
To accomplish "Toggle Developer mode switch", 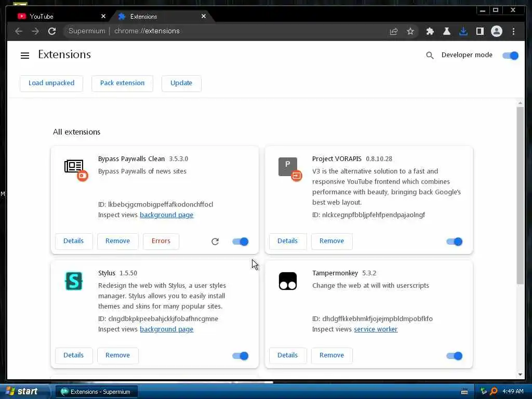I will click(x=511, y=55).
